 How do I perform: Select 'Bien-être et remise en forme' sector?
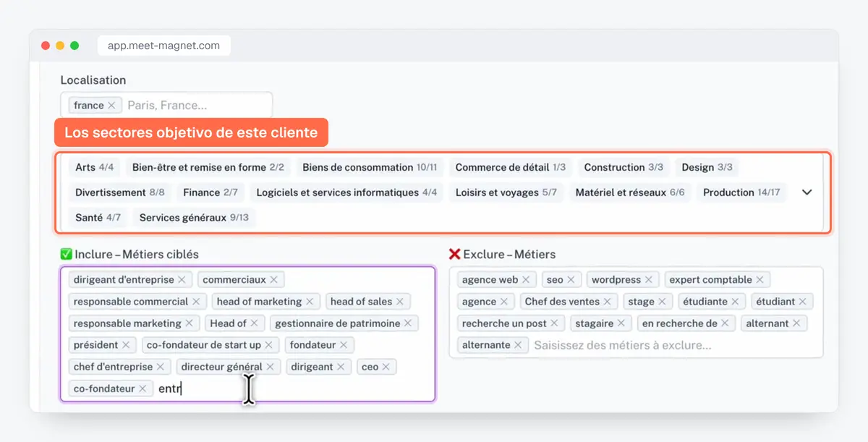pos(208,167)
